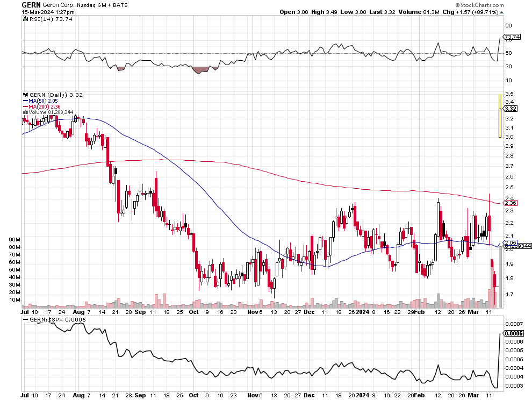The height and width of the screenshot is (400, 532).
Task: Click the yellow highlighted latest candlestick
Action: tap(499, 124)
